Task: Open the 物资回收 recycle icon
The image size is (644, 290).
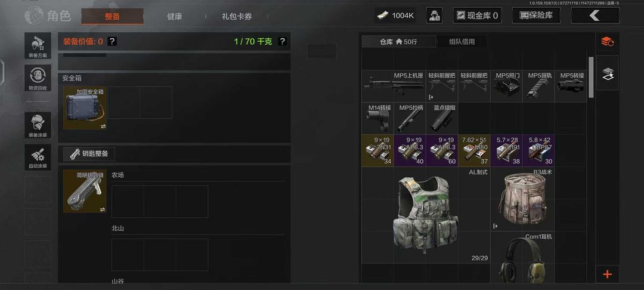Action: pos(38,78)
